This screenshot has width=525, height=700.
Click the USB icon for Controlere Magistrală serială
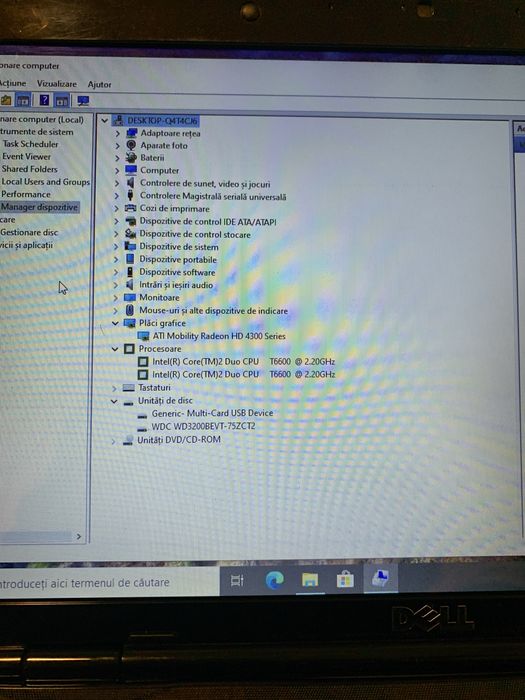tap(130, 196)
